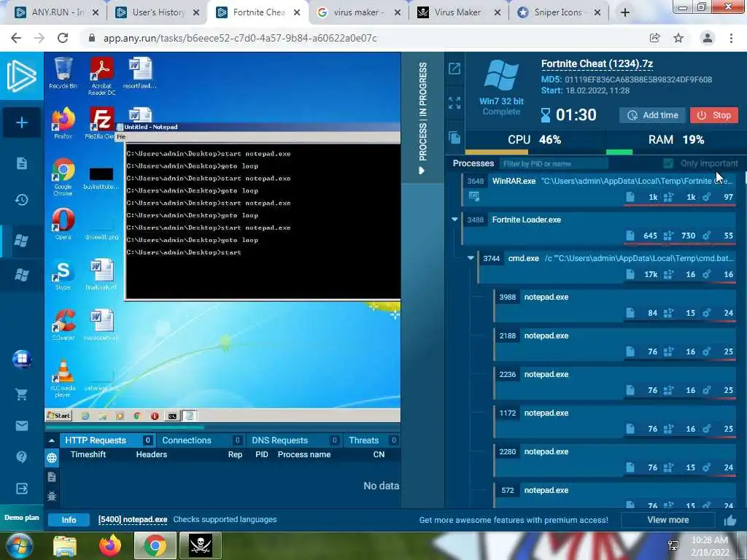Click the Stop button
Viewport: 747px width, 560px height.
tap(714, 115)
